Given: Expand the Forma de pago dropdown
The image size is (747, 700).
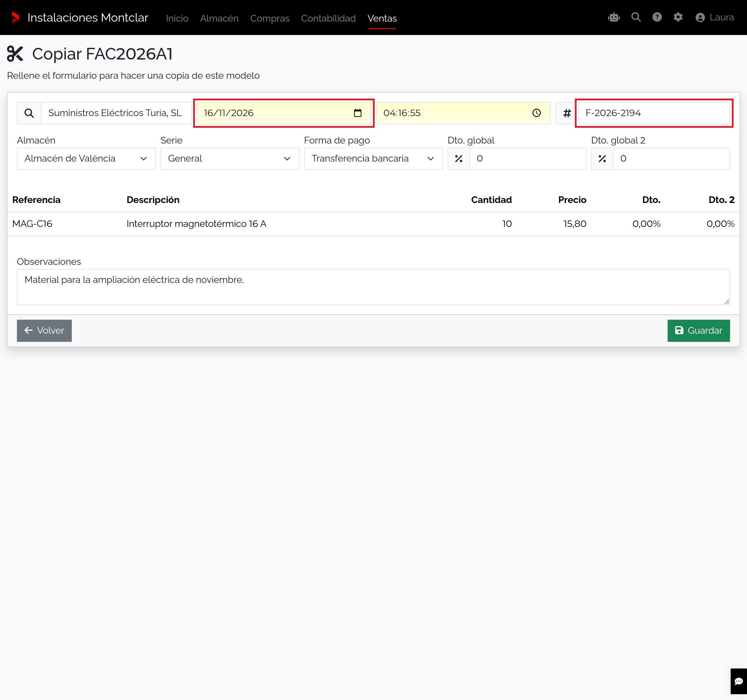Looking at the screenshot, I should click(373, 158).
